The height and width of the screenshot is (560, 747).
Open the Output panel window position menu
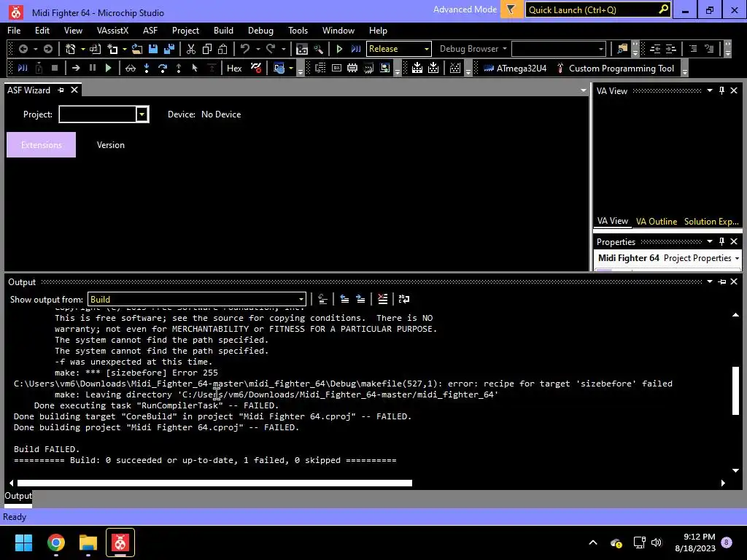709,282
